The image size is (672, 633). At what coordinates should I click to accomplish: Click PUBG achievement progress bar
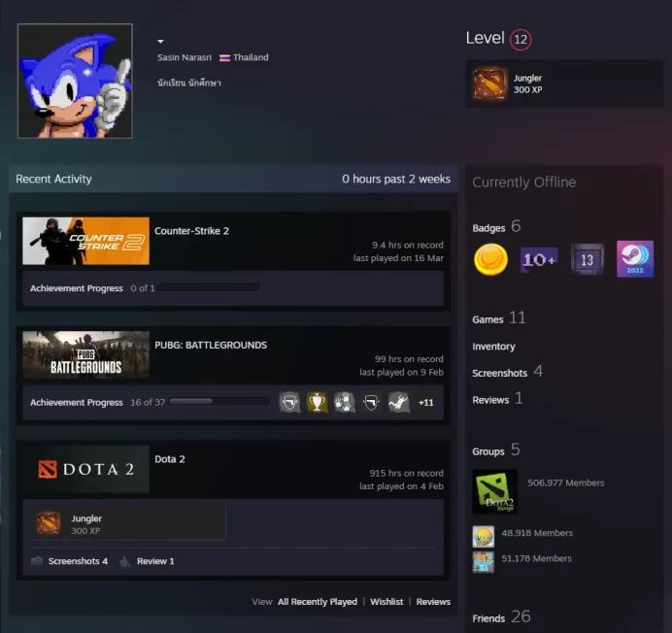point(219,402)
